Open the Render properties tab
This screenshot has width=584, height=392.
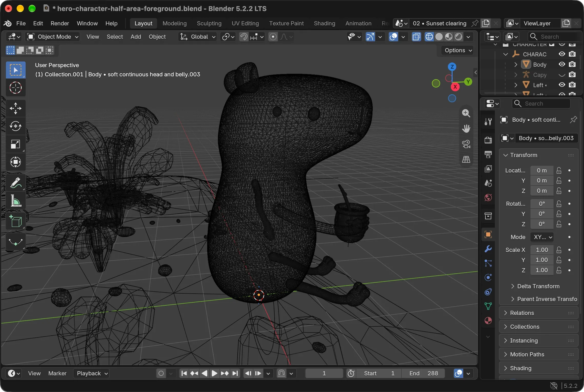(x=488, y=140)
